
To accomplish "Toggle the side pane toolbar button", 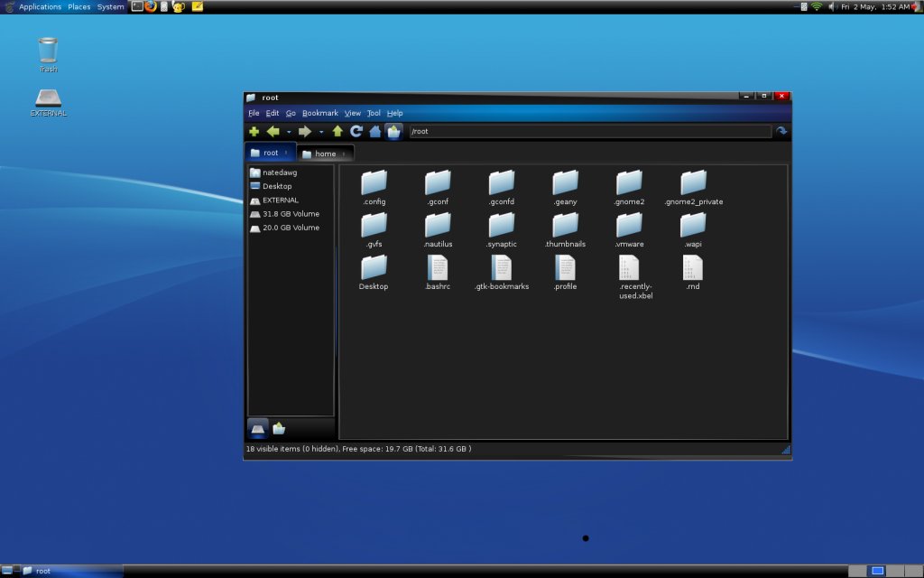I will tap(393, 132).
